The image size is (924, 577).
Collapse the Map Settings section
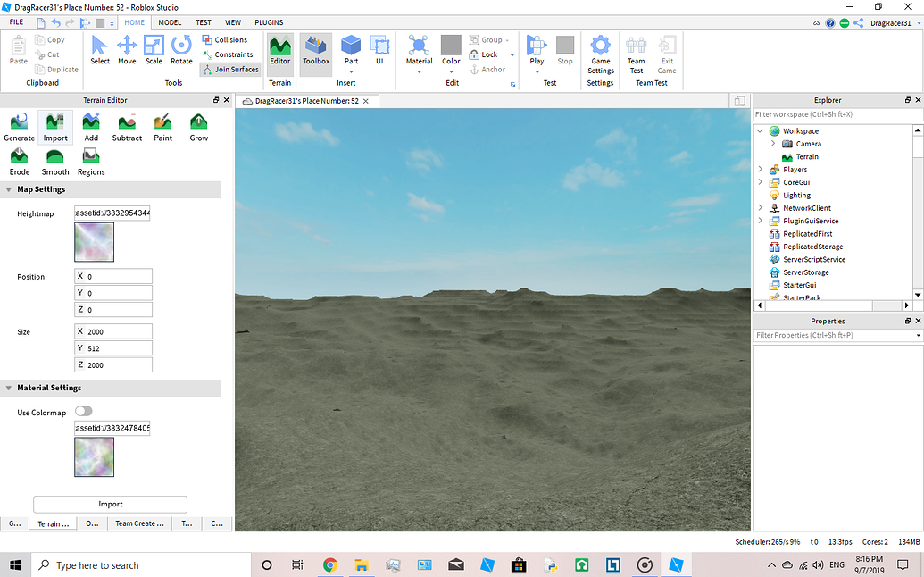8,189
